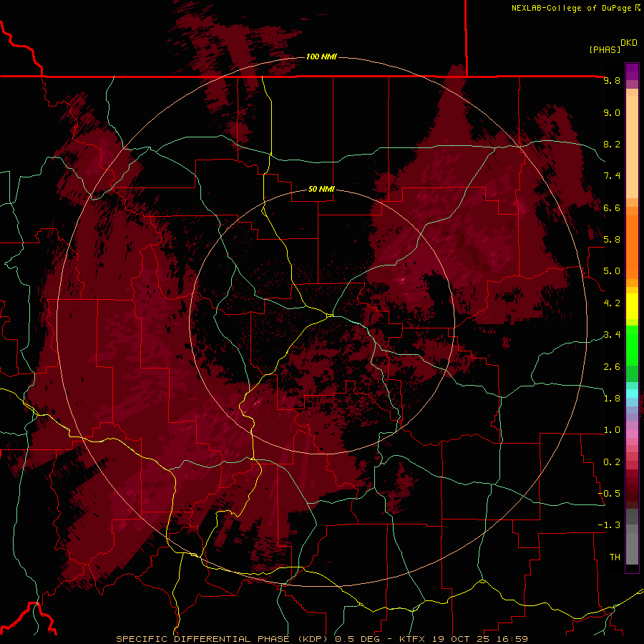Click the -1.3 legend value
644x644 pixels.
point(609,525)
